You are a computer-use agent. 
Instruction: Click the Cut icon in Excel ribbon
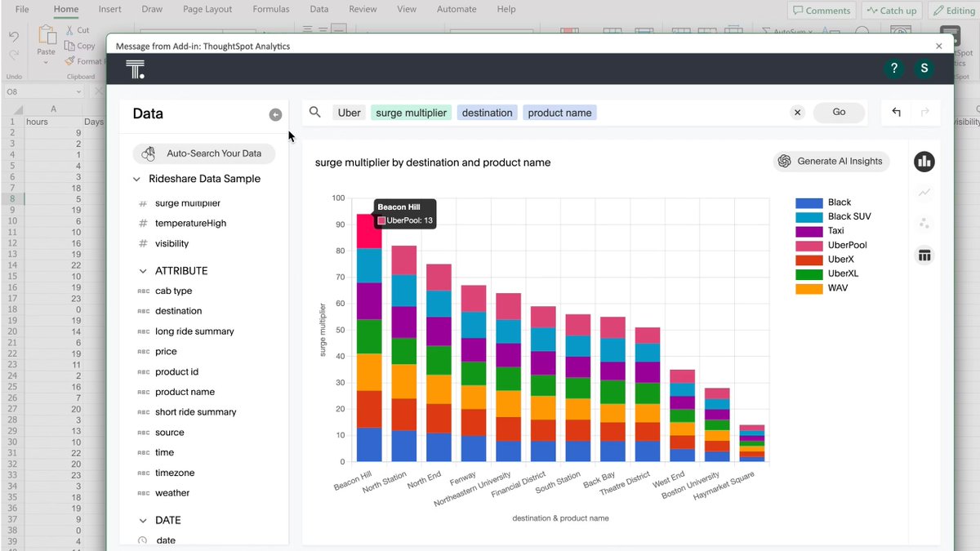(69, 30)
